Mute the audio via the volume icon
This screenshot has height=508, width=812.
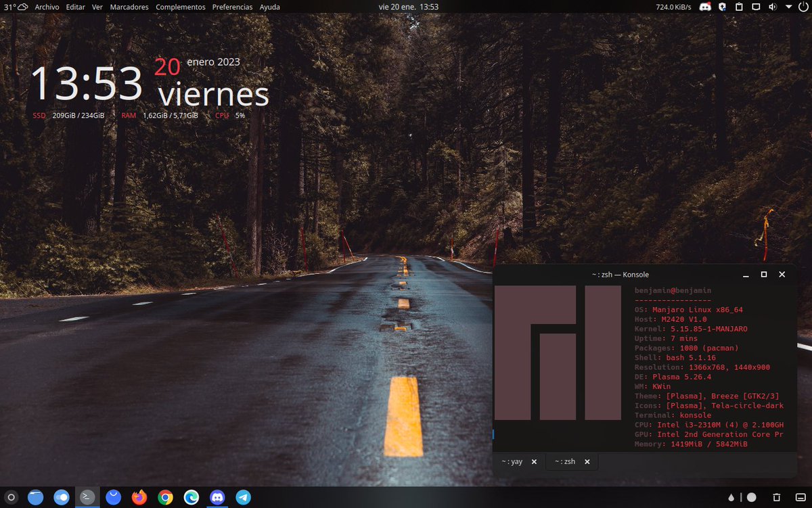pos(772,7)
